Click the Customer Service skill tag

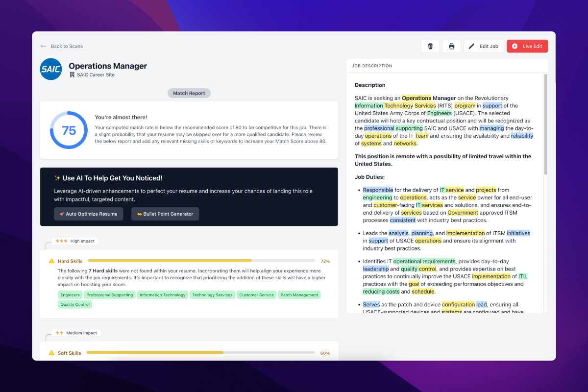pos(256,295)
